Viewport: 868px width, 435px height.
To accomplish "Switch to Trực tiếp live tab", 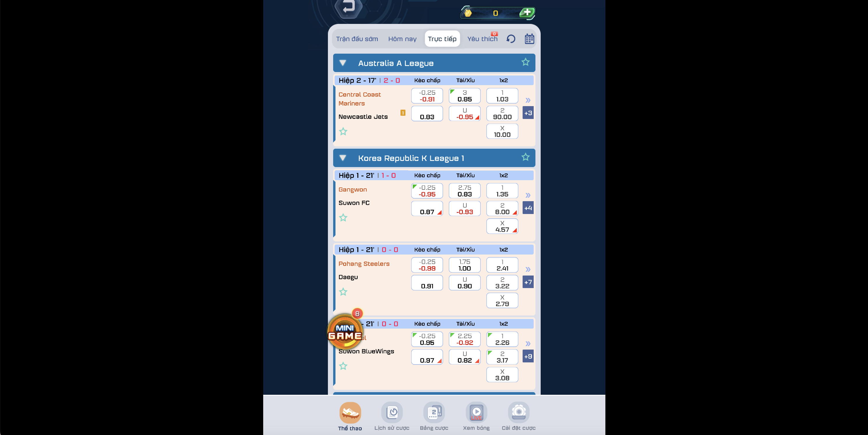I will (x=442, y=38).
